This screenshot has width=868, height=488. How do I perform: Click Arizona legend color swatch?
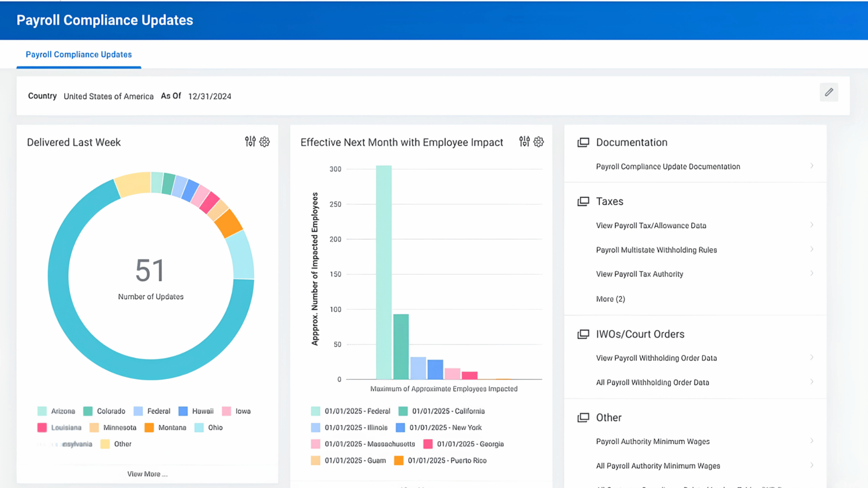tap(42, 411)
